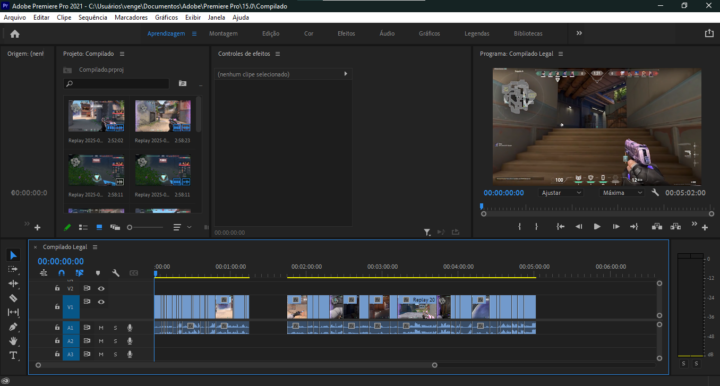
Task: Select the Slip tool
Action: tap(13, 312)
